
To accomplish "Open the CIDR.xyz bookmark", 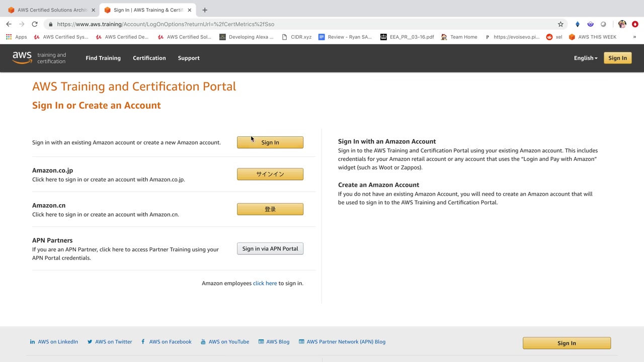I will 297,37.
